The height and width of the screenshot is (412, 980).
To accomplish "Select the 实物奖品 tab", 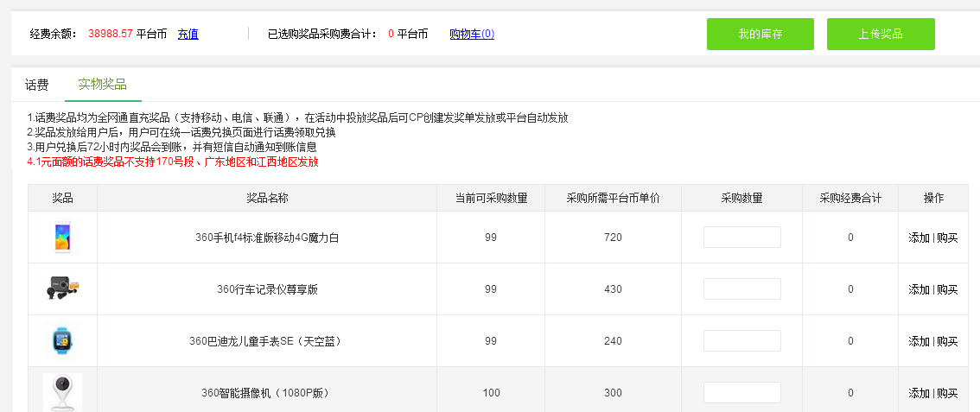I will 103,85.
